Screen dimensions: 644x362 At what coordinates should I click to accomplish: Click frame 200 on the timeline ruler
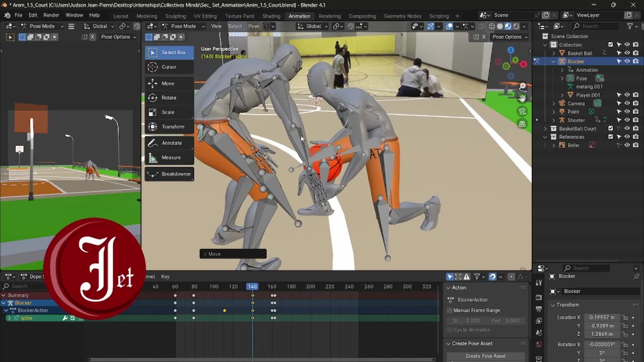(x=310, y=287)
